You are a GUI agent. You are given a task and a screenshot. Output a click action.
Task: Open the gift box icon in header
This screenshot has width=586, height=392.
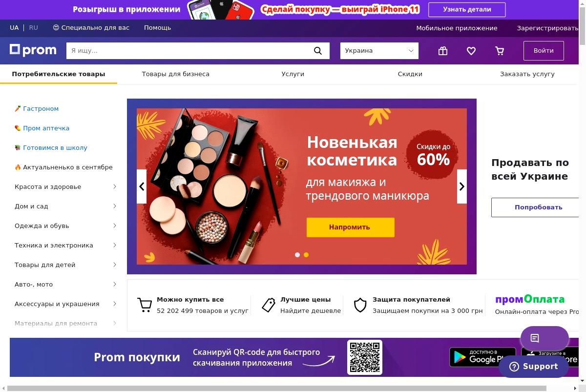tap(443, 51)
